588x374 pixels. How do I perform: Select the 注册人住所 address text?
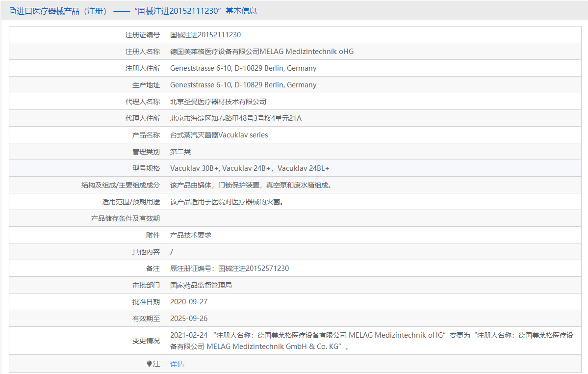point(242,68)
